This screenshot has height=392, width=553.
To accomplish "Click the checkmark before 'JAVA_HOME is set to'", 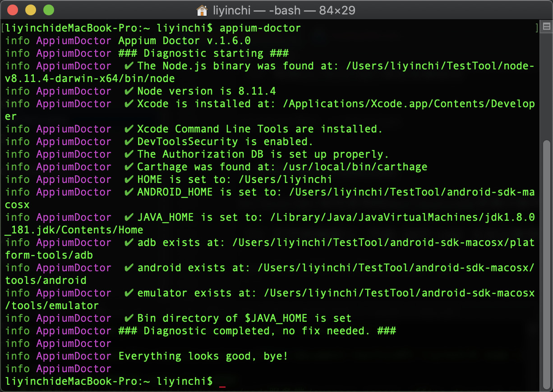I will 129,217.
